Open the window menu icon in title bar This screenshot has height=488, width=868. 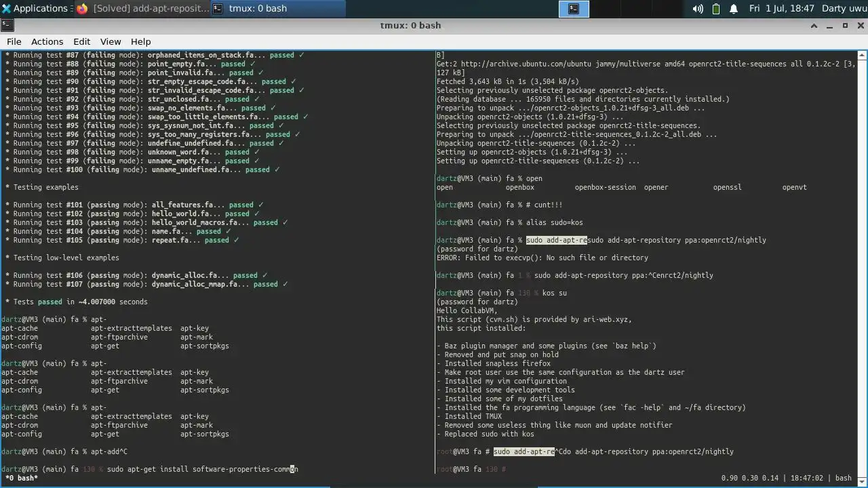6,25
